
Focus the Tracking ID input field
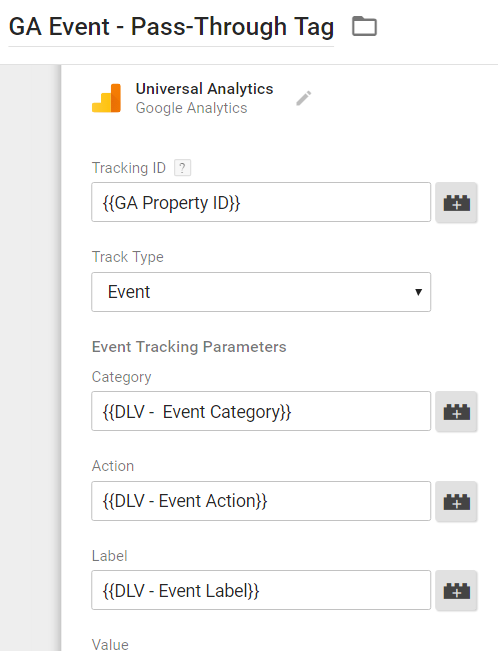261,202
